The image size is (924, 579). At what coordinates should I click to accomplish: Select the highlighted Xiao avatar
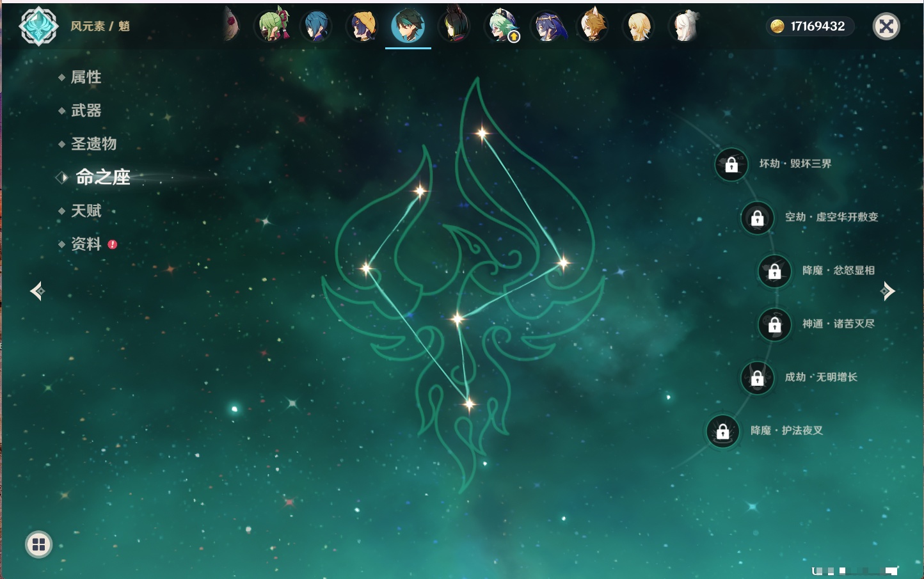pos(408,26)
